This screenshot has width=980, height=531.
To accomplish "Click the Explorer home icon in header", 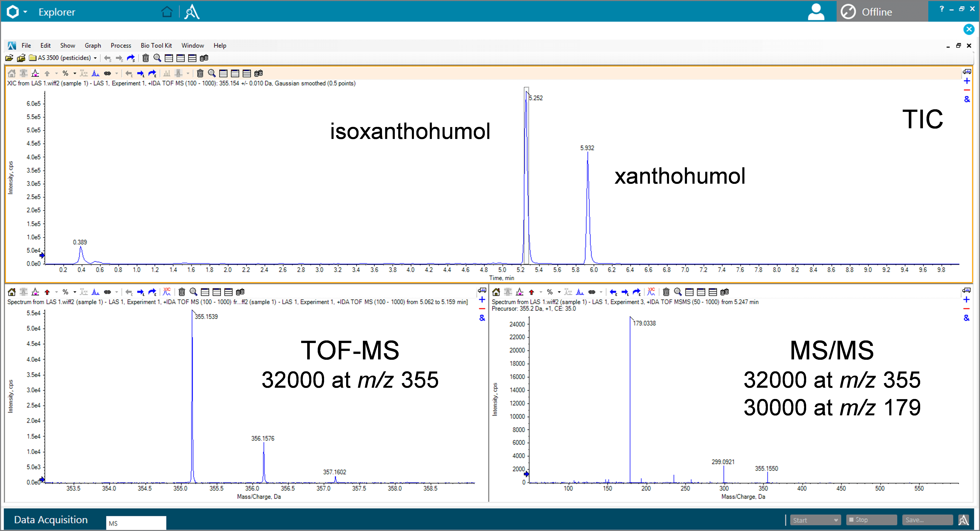I will coord(167,12).
